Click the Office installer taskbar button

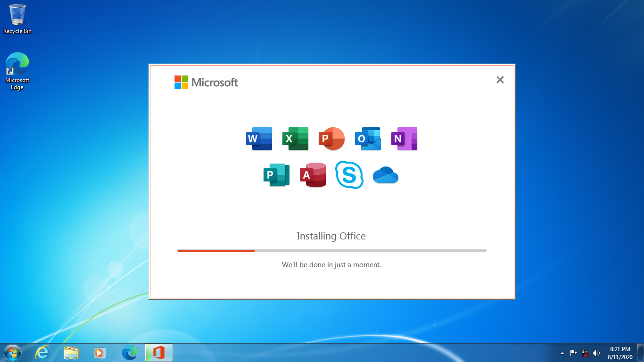coord(159,353)
